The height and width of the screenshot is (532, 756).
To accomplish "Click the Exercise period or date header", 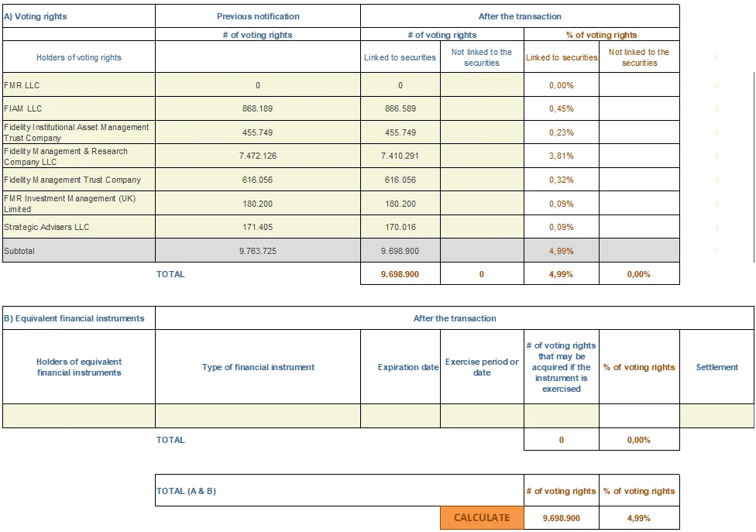I will [x=482, y=367].
